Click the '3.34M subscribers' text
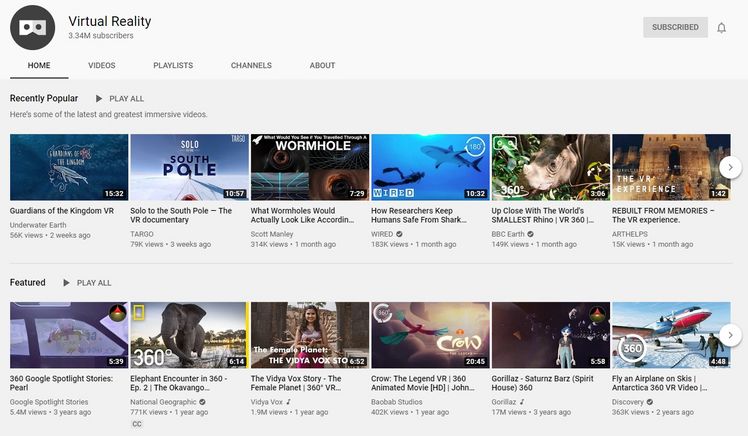Screen dimensions: 748x436 [x=101, y=36]
